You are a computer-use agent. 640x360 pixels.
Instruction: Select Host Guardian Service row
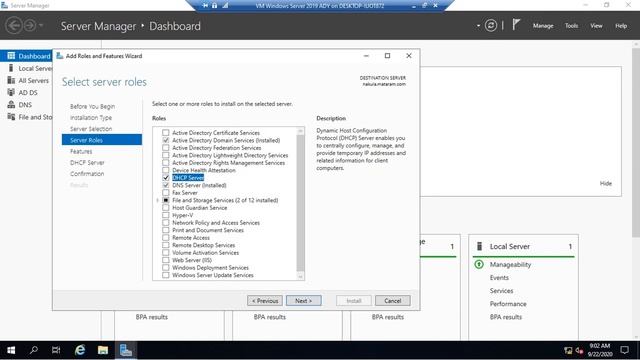point(200,208)
